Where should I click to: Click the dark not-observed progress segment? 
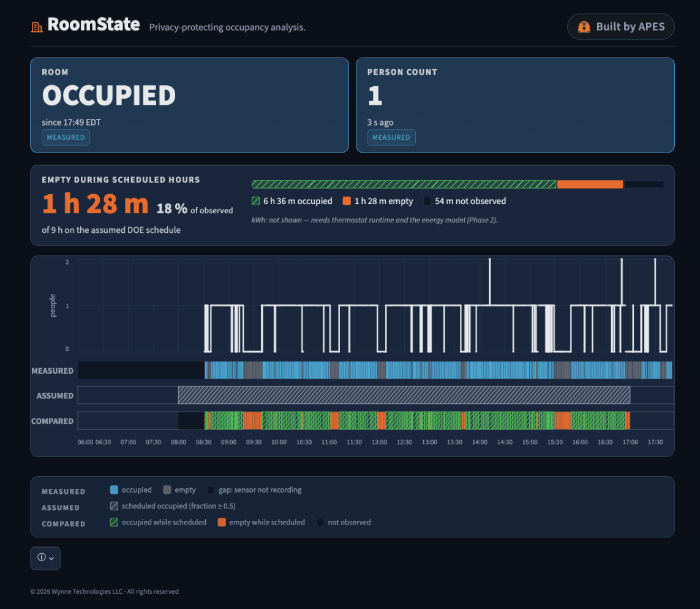pyautogui.click(x=643, y=184)
